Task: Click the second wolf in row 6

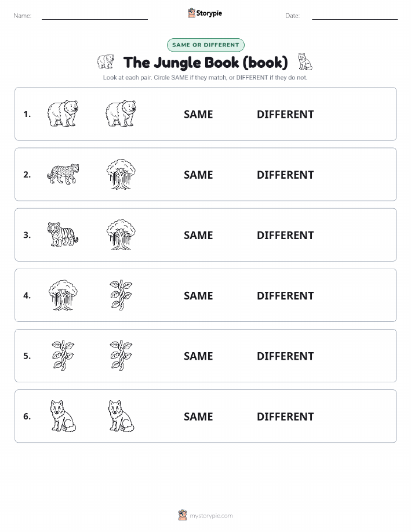Action: click(x=121, y=416)
